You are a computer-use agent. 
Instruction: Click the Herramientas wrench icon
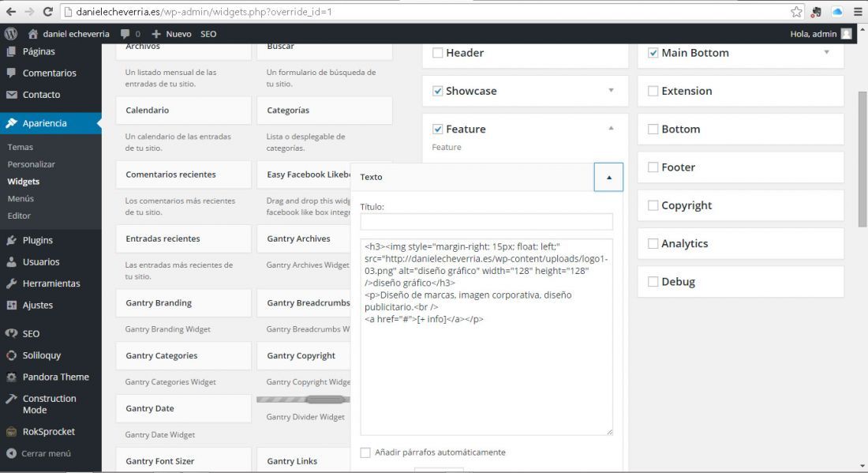tap(11, 283)
